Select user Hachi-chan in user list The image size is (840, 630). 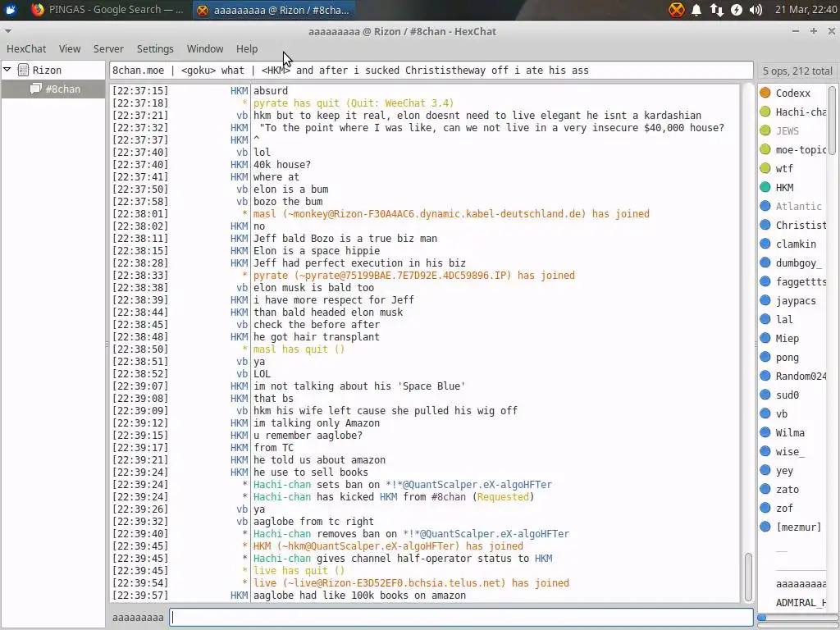(x=793, y=112)
